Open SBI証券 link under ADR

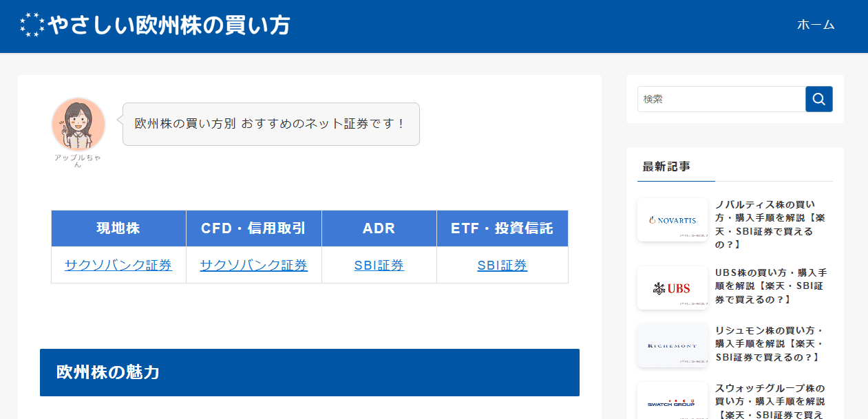pyautogui.click(x=379, y=264)
